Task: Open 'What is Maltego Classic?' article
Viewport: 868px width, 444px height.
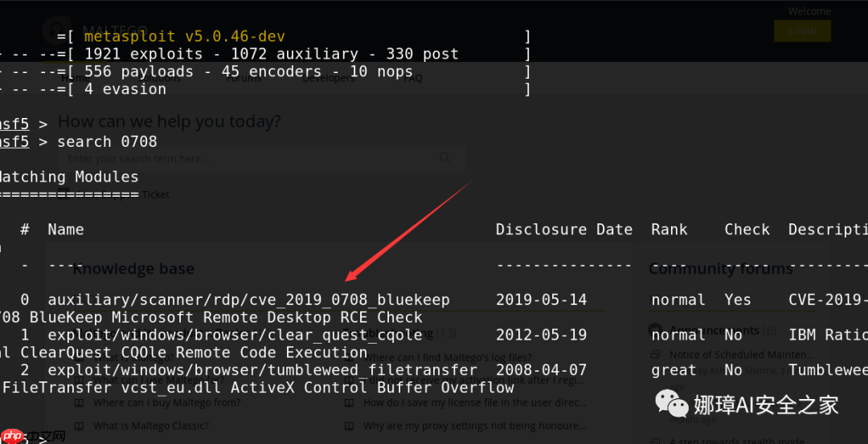Action: pos(150,426)
